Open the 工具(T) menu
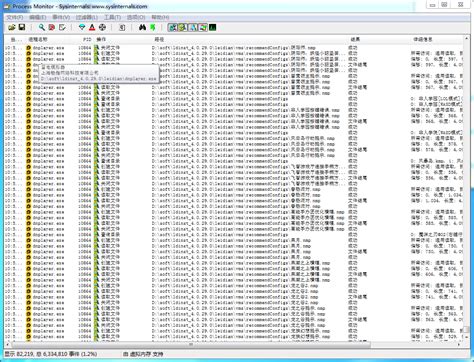474x362 pixels. [112, 17]
